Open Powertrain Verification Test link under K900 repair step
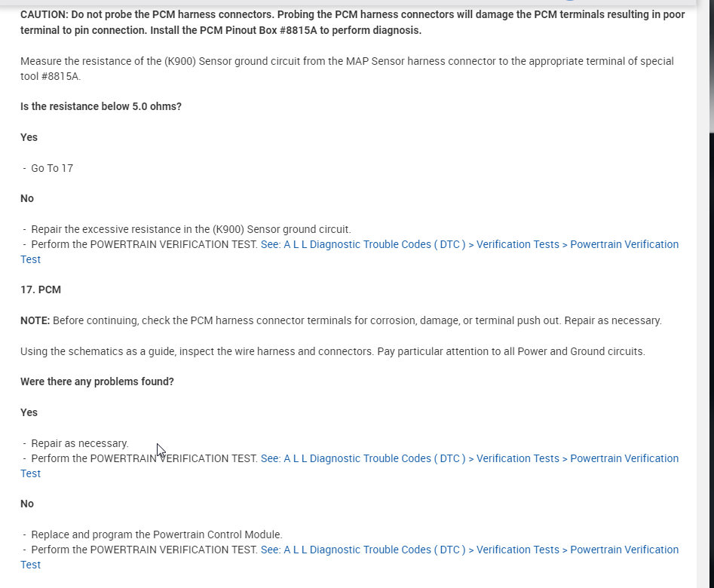Image resolution: width=714 pixels, height=588 pixels. click(x=469, y=244)
